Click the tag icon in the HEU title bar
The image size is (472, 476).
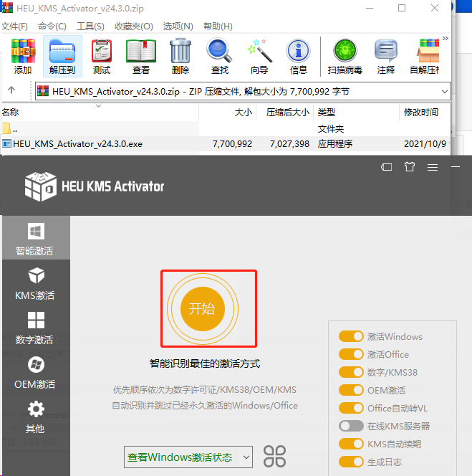coord(387,167)
